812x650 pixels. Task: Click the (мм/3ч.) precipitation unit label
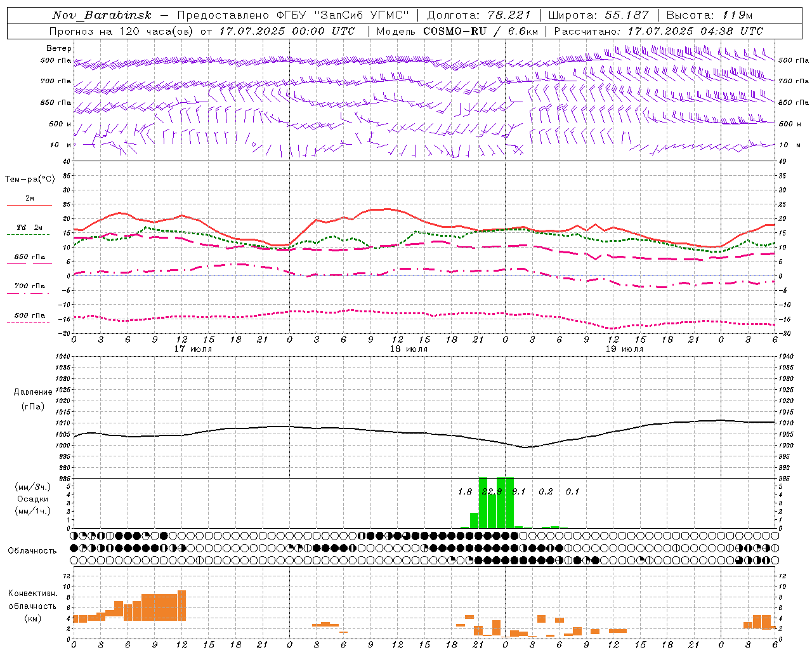pyautogui.click(x=33, y=487)
